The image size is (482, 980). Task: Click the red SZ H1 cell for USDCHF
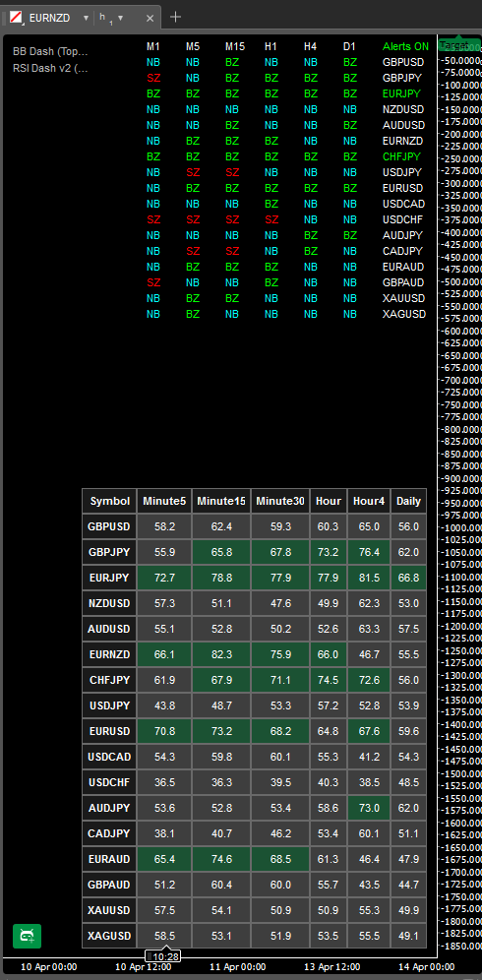271,220
